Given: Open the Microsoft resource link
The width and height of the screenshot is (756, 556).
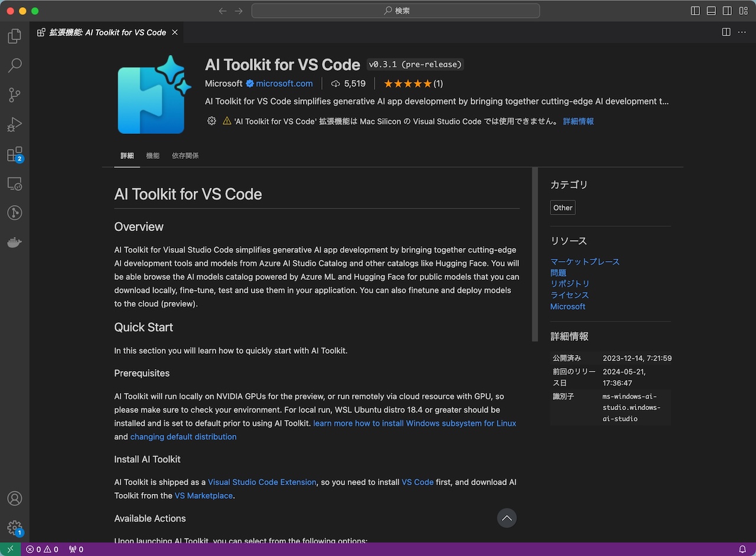Looking at the screenshot, I should point(568,307).
